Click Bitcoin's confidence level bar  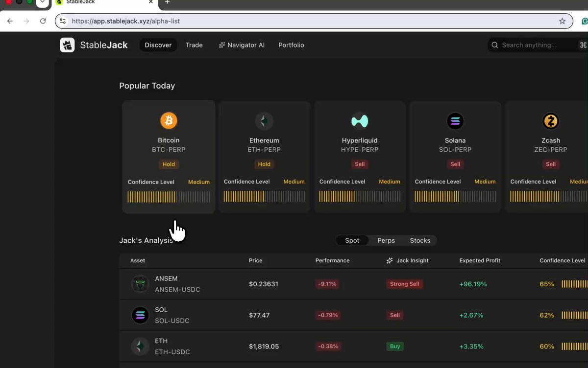169,197
